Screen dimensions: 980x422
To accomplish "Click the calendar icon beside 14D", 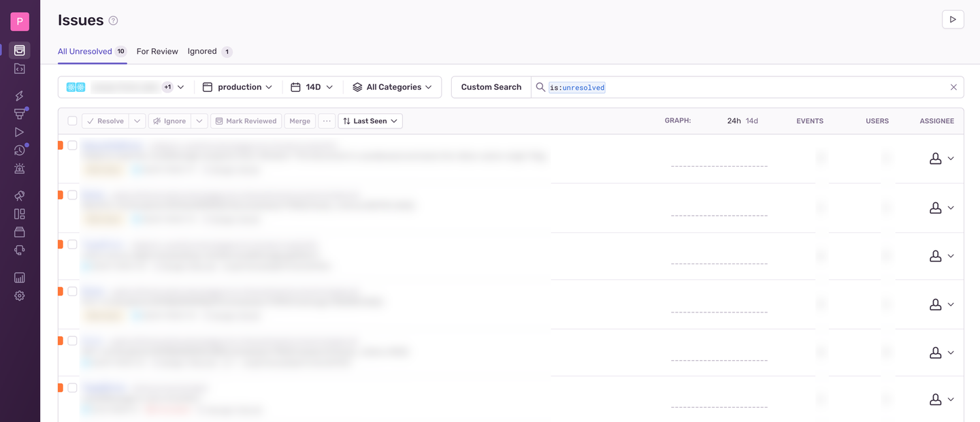I will coord(295,87).
